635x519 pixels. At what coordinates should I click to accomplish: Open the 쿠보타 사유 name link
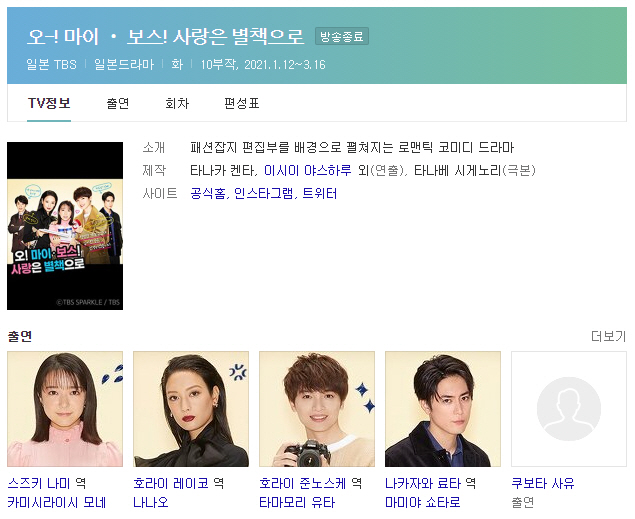click(x=543, y=483)
